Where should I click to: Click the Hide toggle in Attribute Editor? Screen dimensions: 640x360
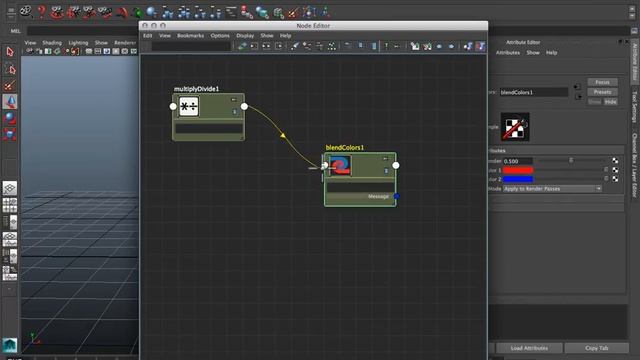[611, 102]
